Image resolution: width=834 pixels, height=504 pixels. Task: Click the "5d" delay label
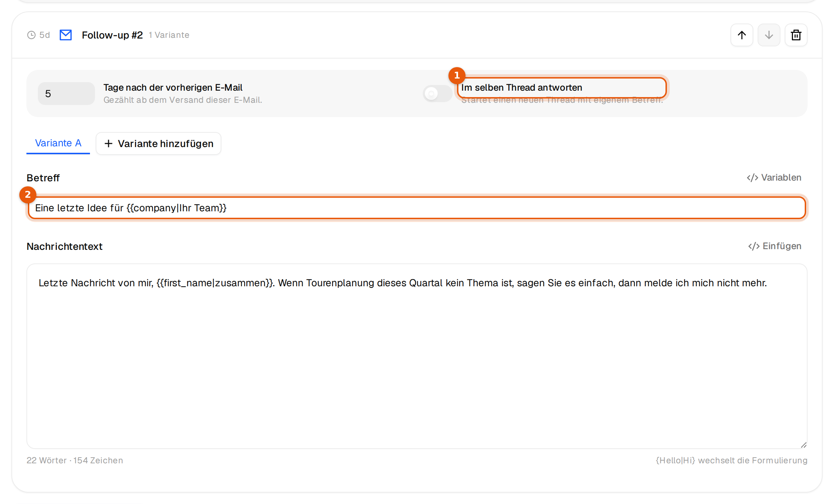[x=45, y=35]
